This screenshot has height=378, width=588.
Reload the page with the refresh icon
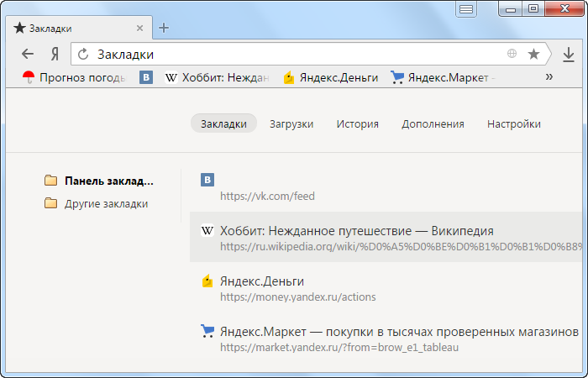tap(83, 54)
